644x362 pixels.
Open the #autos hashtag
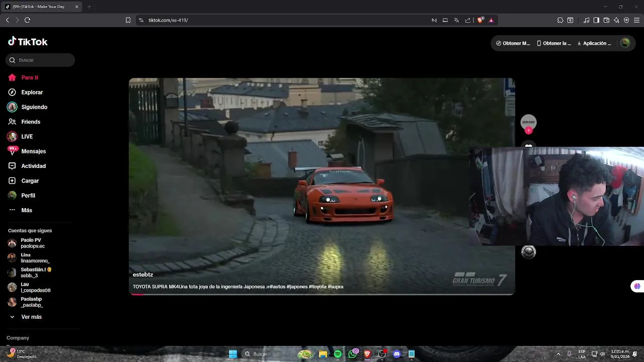click(x=277, y=287)
